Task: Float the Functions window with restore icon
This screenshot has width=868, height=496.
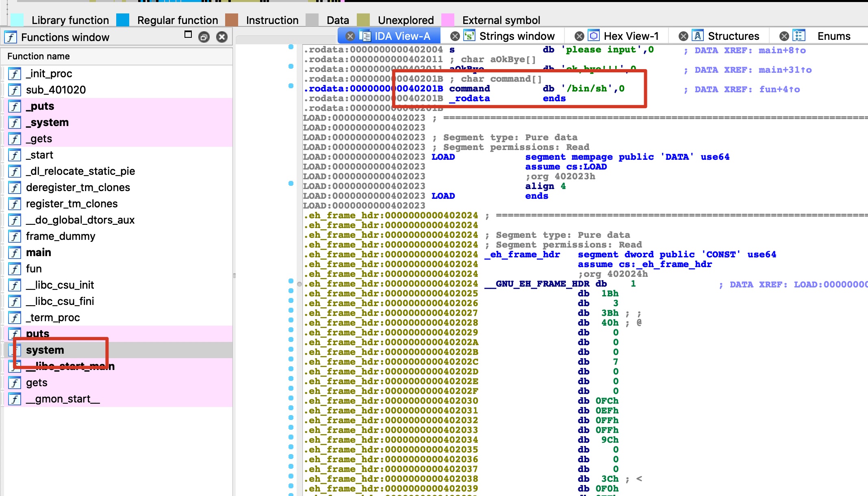Action: coord(204,37)
